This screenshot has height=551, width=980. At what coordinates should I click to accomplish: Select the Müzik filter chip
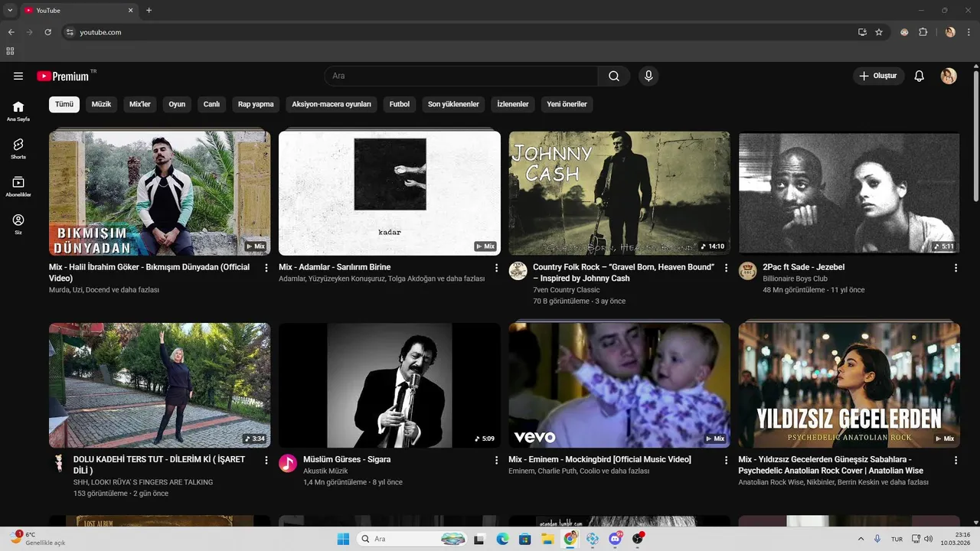point(101,104)
